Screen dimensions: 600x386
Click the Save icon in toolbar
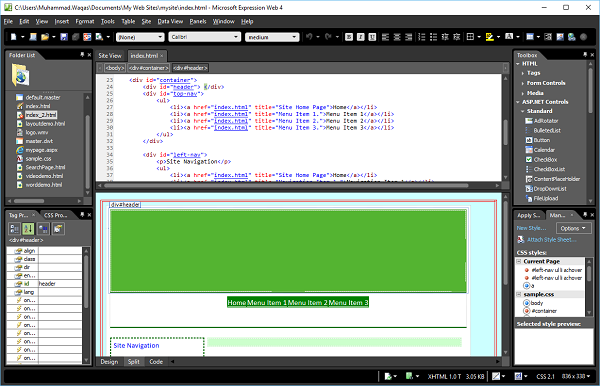pos(64,37)
